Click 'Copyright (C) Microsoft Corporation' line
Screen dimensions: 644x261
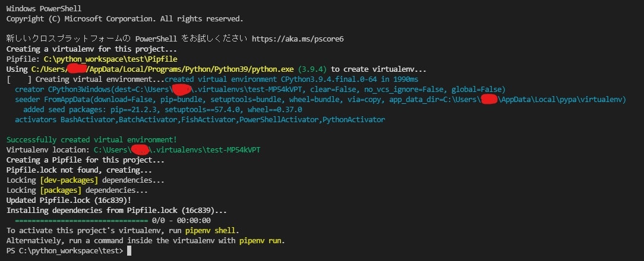coord(125,19)
